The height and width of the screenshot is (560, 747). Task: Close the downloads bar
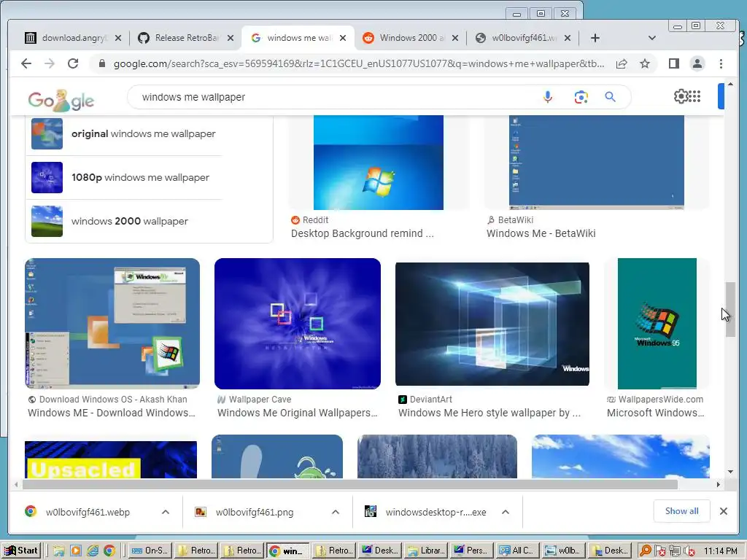click(x=723, y=511)
